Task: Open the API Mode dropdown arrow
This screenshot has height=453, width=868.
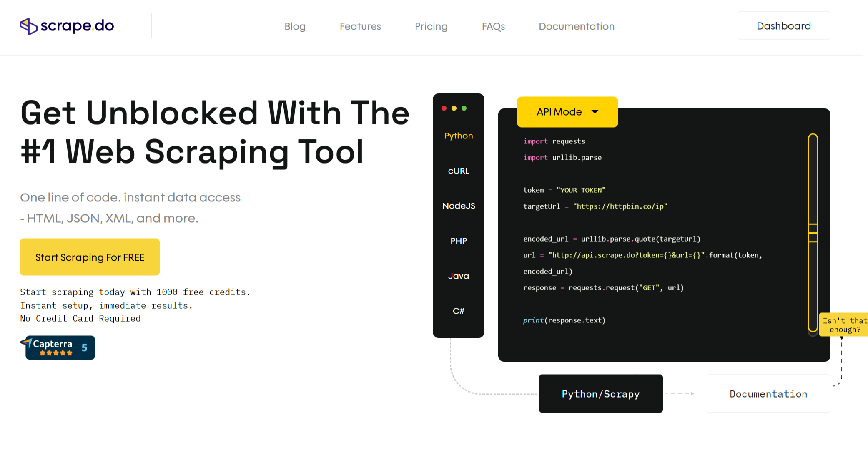Action: [x=595, y=112]
